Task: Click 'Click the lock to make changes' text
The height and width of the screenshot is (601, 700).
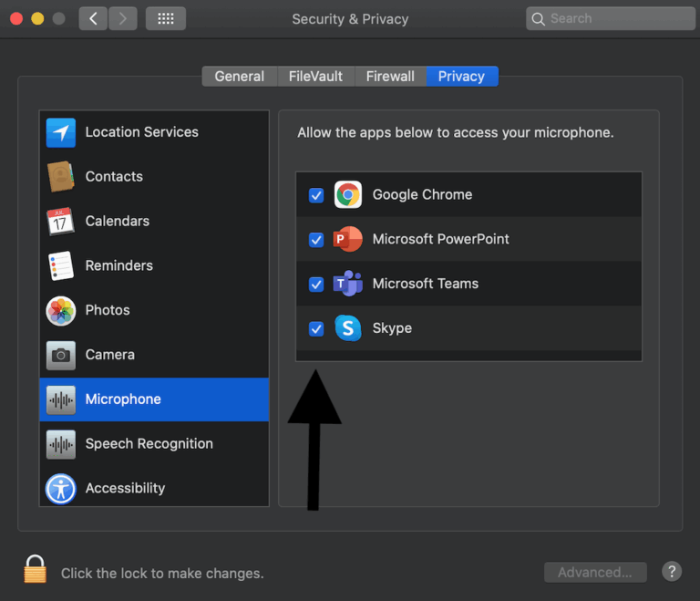Action: pyautogui.click(x=162, y=574)
